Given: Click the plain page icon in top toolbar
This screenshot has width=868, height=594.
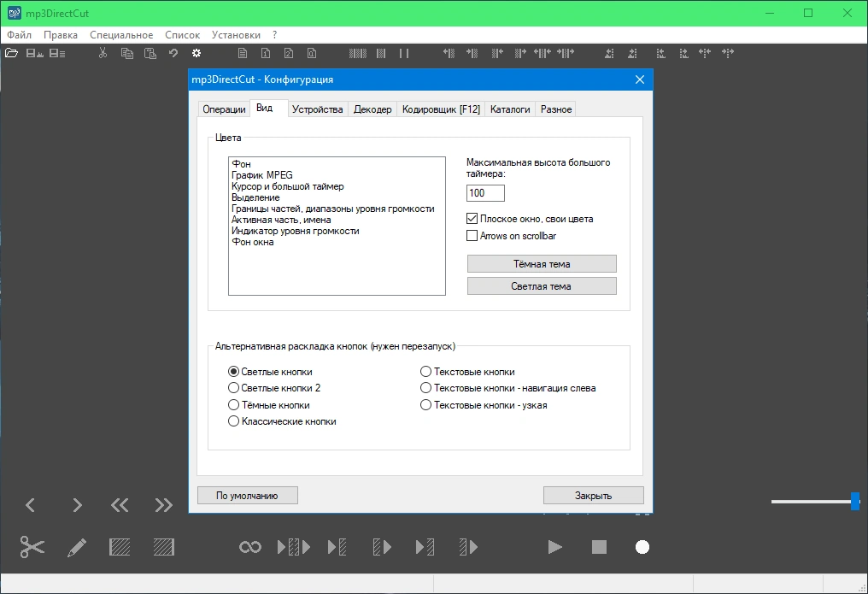Looking at the screenshot, I should tap(243, 53).
